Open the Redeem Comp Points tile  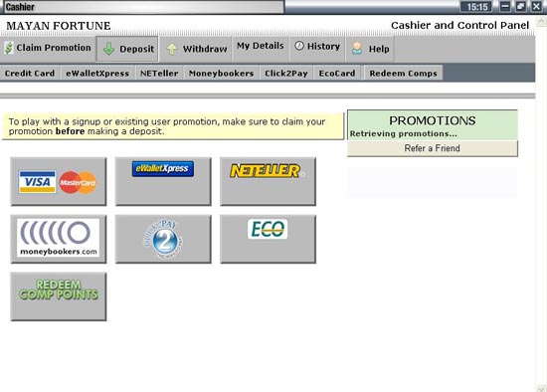click(x=59, y=296)
